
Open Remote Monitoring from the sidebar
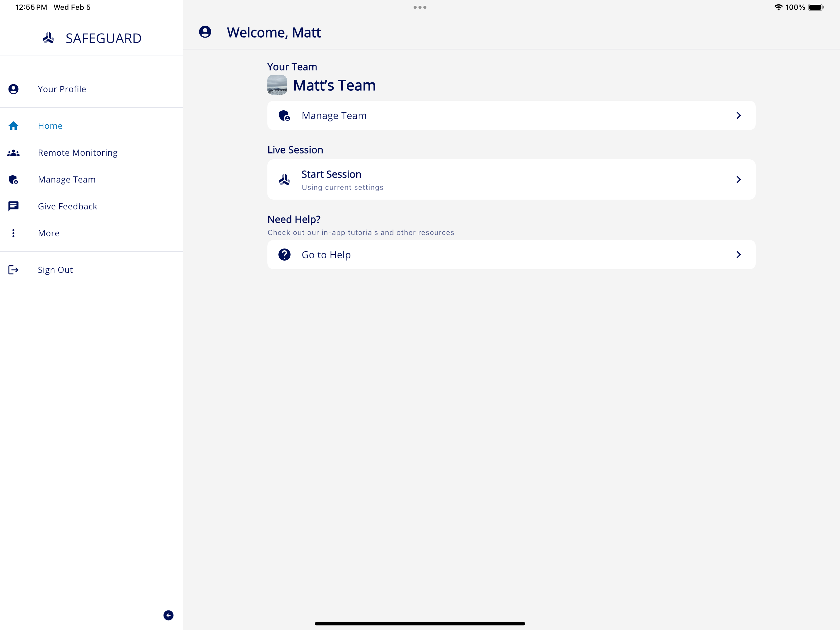pos(92,153)
